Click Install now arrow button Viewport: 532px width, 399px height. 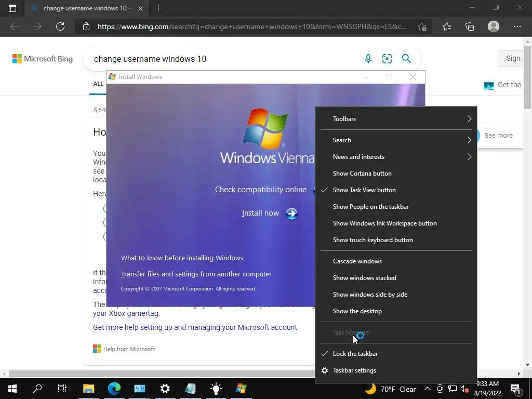click(x=291, y=214)
